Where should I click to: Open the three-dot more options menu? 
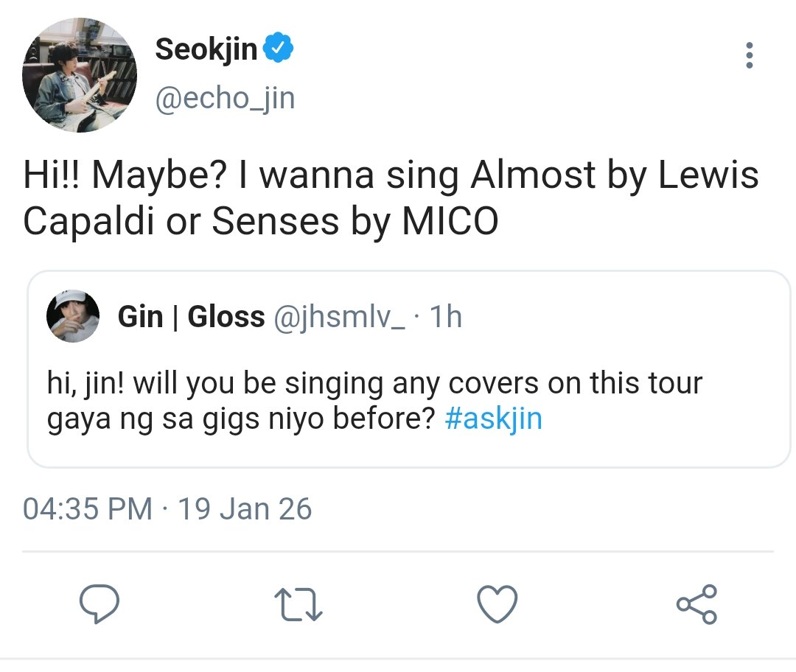click(750, 56)
